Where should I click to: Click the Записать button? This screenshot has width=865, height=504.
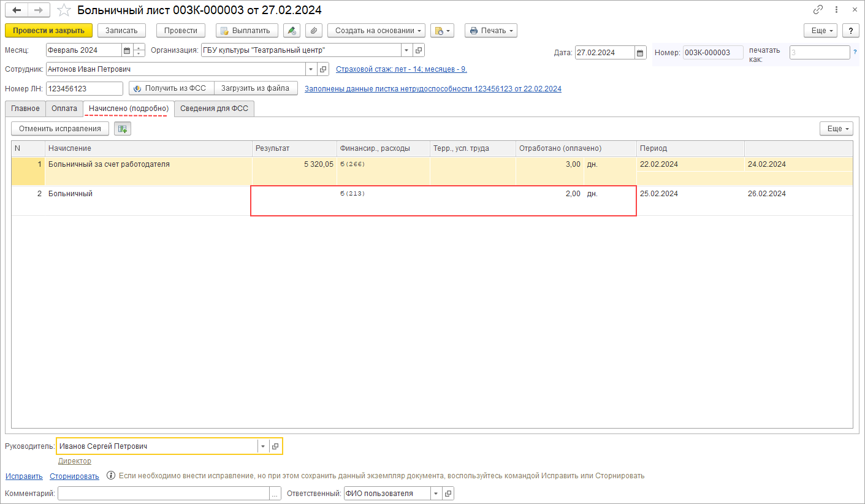pyautogui.click(x=121, y=31)
